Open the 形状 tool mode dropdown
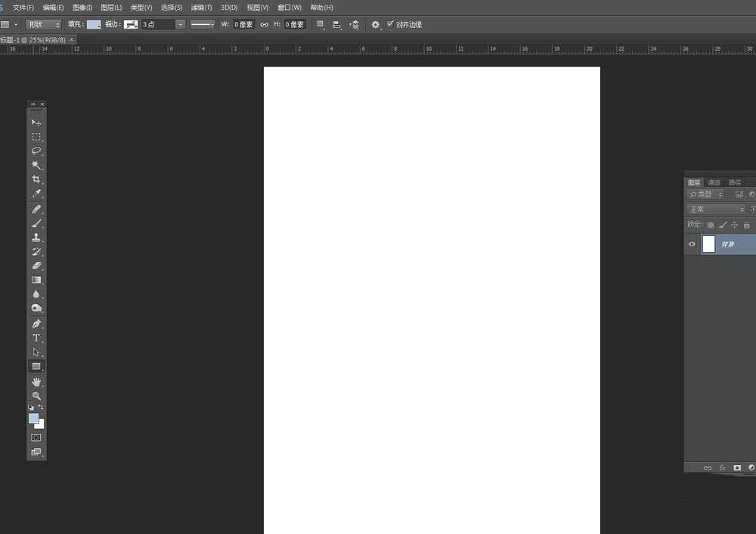756x534 pixels. 43,25
